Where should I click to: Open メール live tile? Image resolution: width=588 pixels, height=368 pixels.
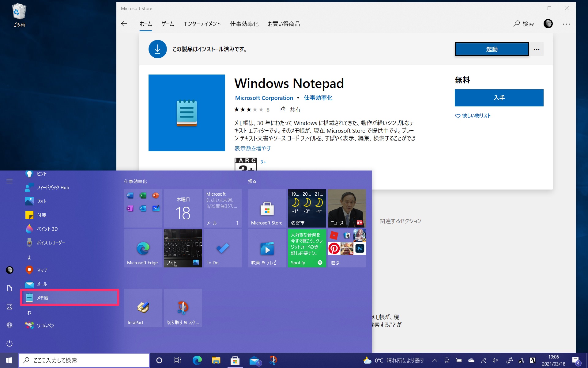(223, 208)
